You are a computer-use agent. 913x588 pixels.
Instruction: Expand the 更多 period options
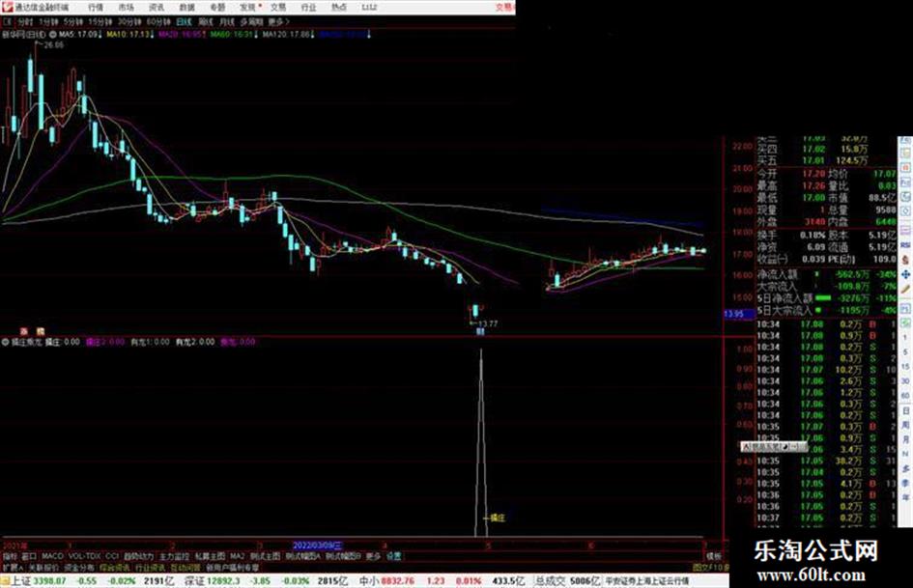278,22
